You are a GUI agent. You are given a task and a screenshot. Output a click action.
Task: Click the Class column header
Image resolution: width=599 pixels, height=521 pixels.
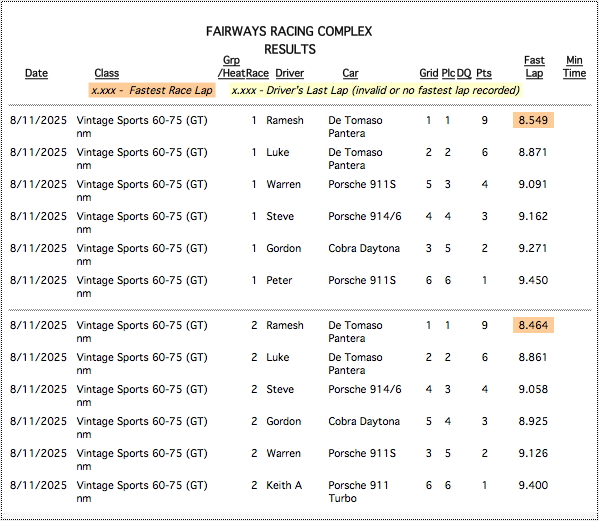(107, 73)
